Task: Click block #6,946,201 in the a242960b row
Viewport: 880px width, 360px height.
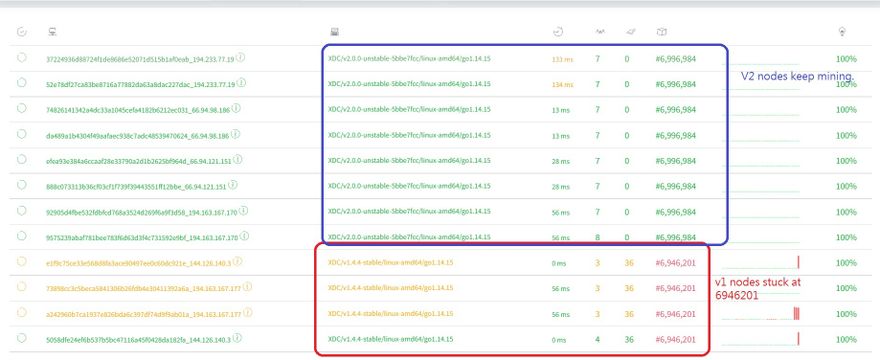Action: tap(675, 314)
